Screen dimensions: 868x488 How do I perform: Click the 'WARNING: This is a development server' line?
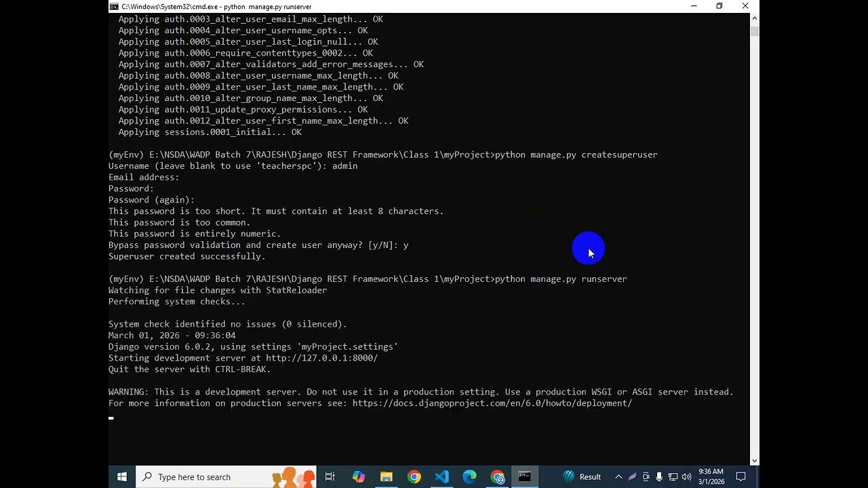tap(421, 392)
